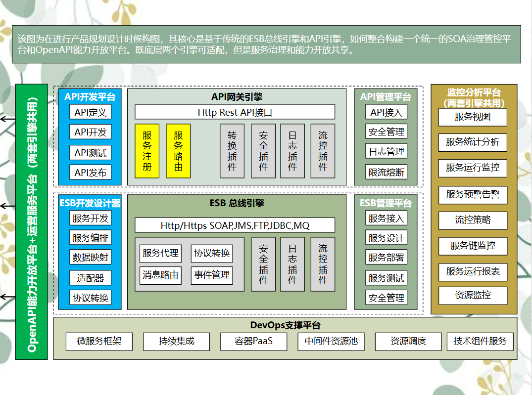Select the 服务接入 box
Screen dimensions: 532x395
coord(386,218)
